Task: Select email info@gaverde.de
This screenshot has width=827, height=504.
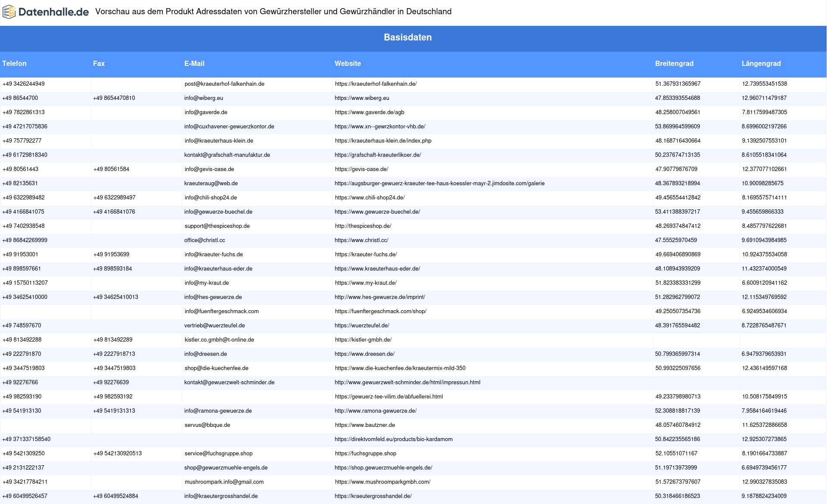Action: click(206, 112)
